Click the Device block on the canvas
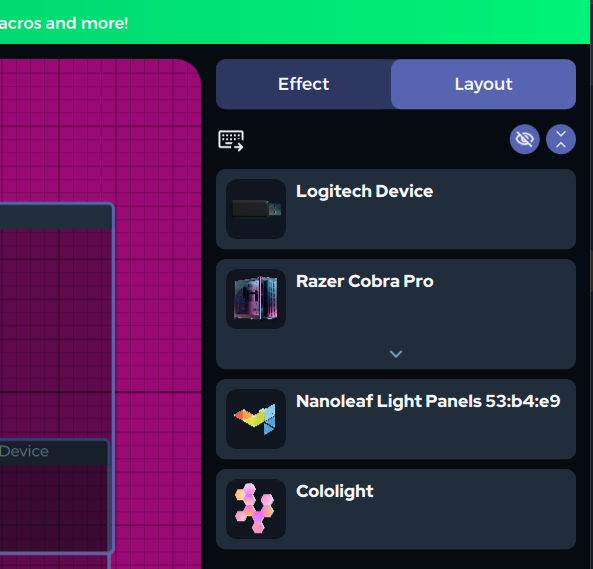593x569 pixels. click(54, 496)
